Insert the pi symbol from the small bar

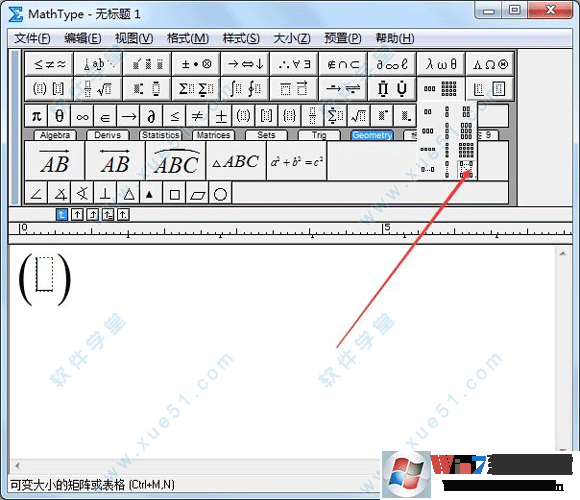36,116
